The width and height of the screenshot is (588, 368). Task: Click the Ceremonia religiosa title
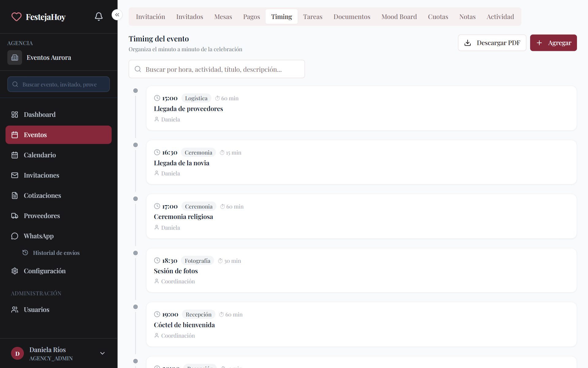tap(183, 217)
